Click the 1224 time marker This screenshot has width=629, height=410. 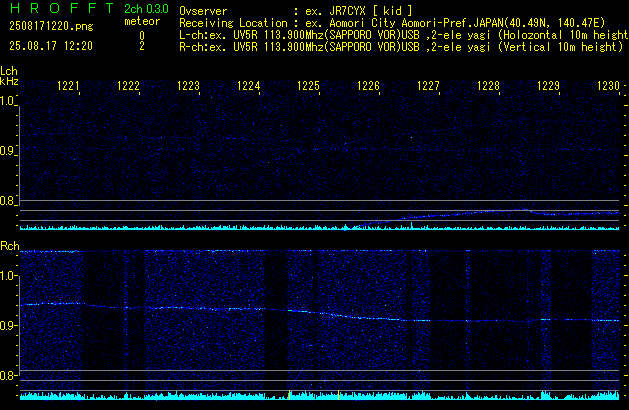249,86
